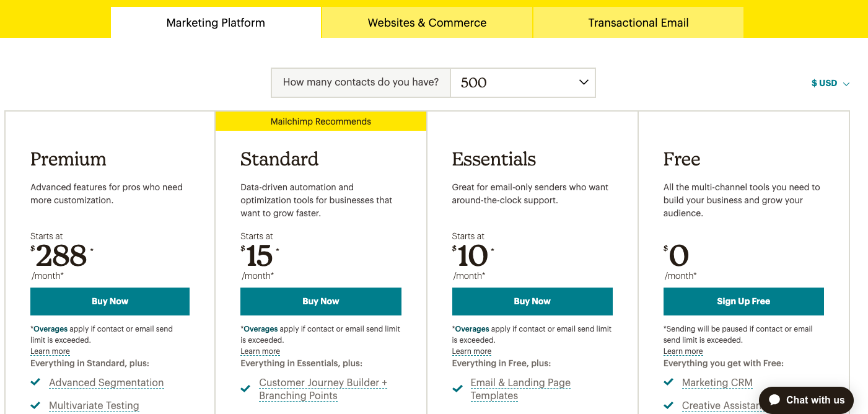The width and height of the screenshot is (868, 414).
Task: Click checkmark icon beside Advanced Segmentation
Action: (36, 382)
